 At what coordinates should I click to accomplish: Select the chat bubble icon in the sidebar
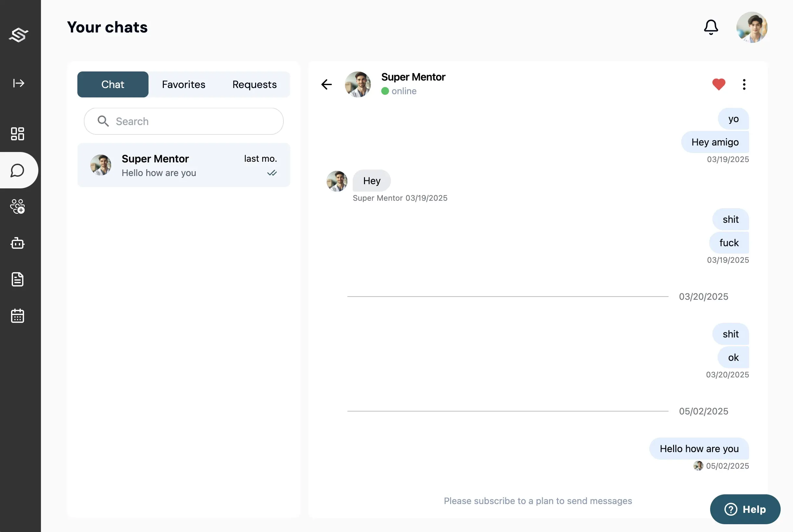click(17, 170)
